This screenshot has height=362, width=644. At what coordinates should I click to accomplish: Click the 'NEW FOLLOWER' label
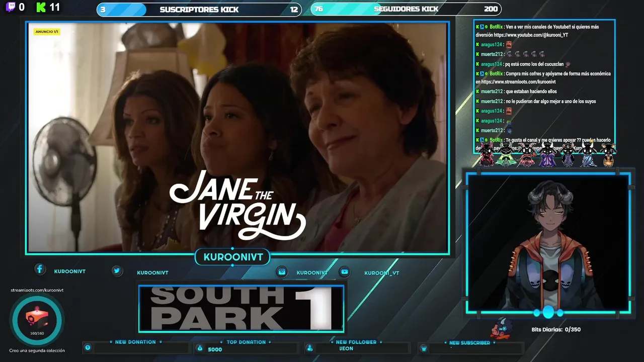(x=356, y=342)
